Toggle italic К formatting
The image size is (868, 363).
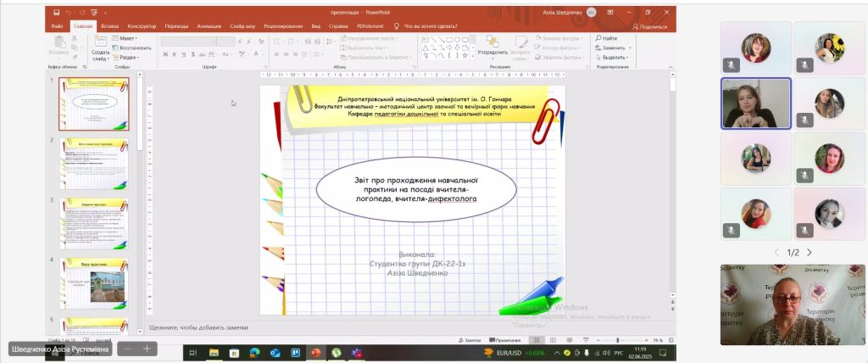[x=175, y=54]
